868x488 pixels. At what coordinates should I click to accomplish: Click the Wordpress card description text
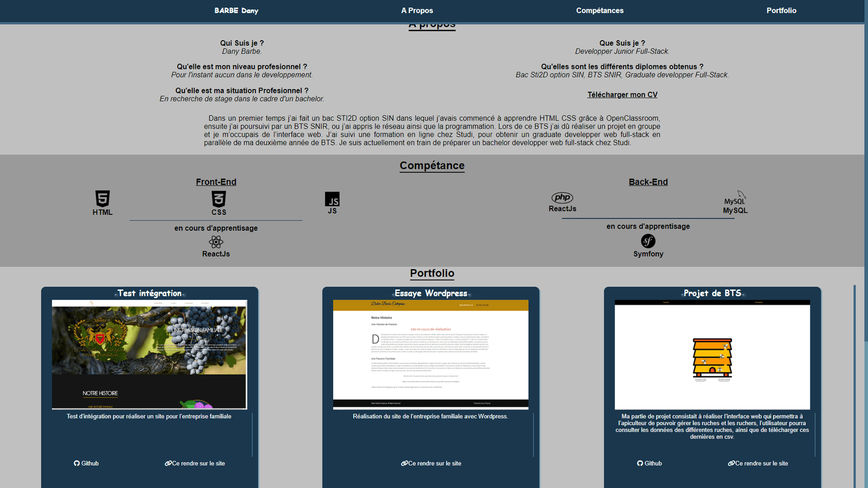(431, 416)
